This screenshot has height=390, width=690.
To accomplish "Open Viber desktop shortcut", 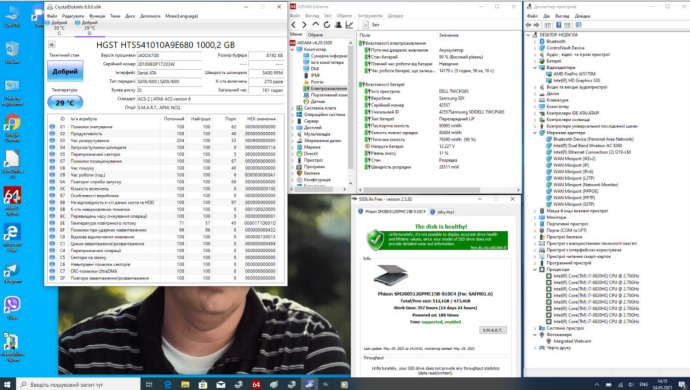I will click(x=12, y=307).
